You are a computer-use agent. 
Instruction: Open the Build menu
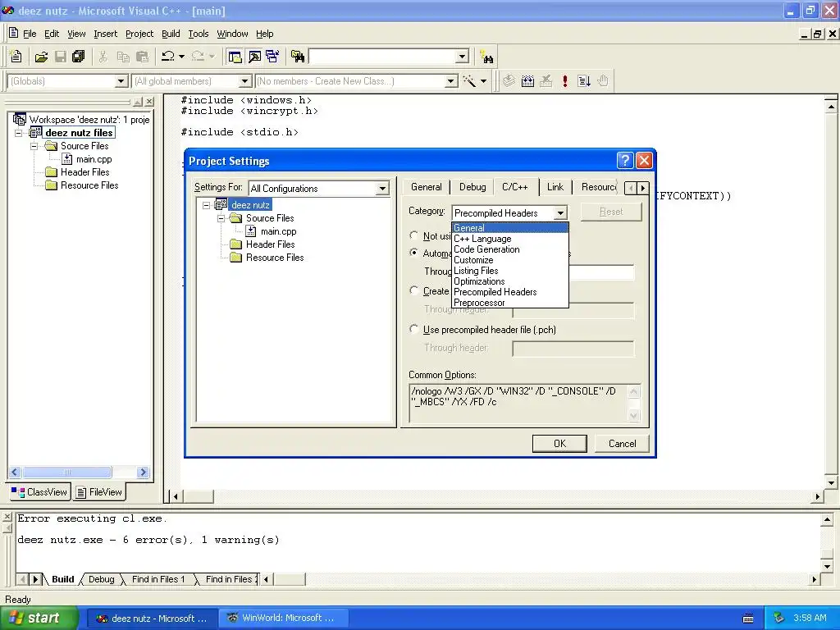171,34
